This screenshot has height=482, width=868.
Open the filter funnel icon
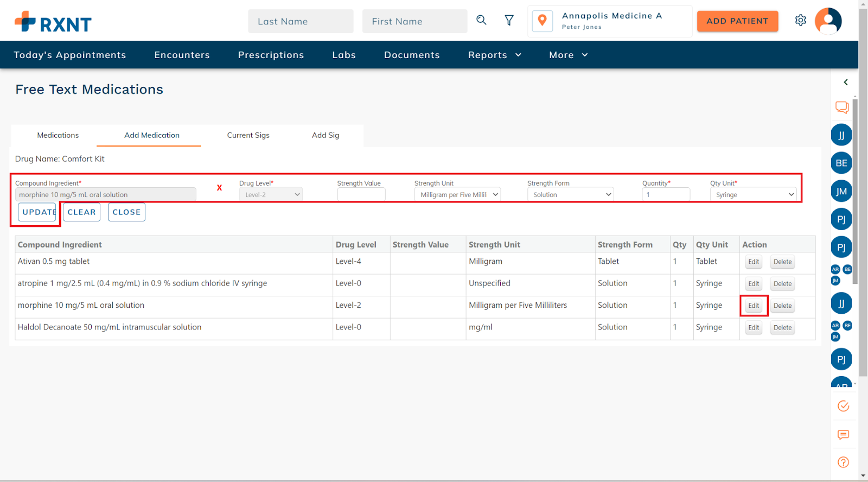coord(509,21)
